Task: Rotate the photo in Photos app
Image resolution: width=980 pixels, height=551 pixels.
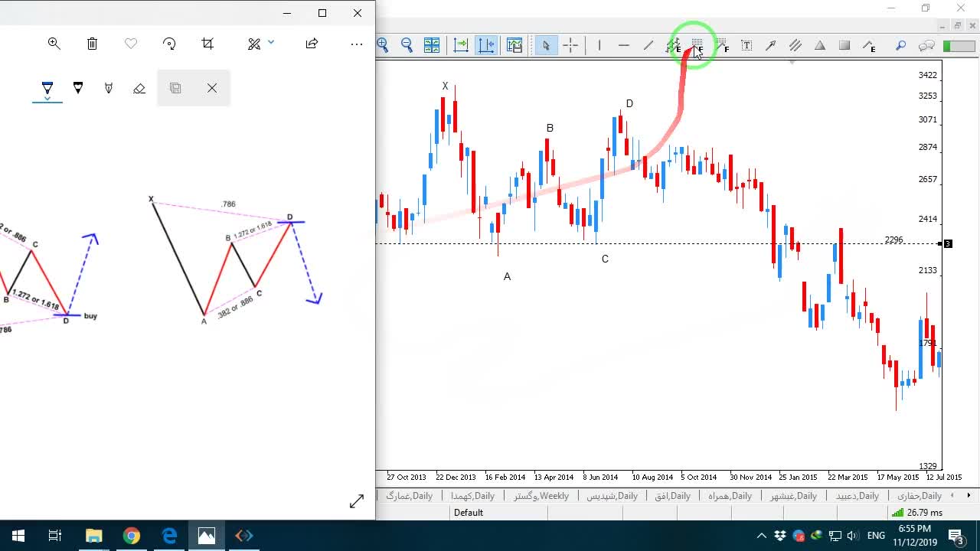Action: [x=170, y=44]
